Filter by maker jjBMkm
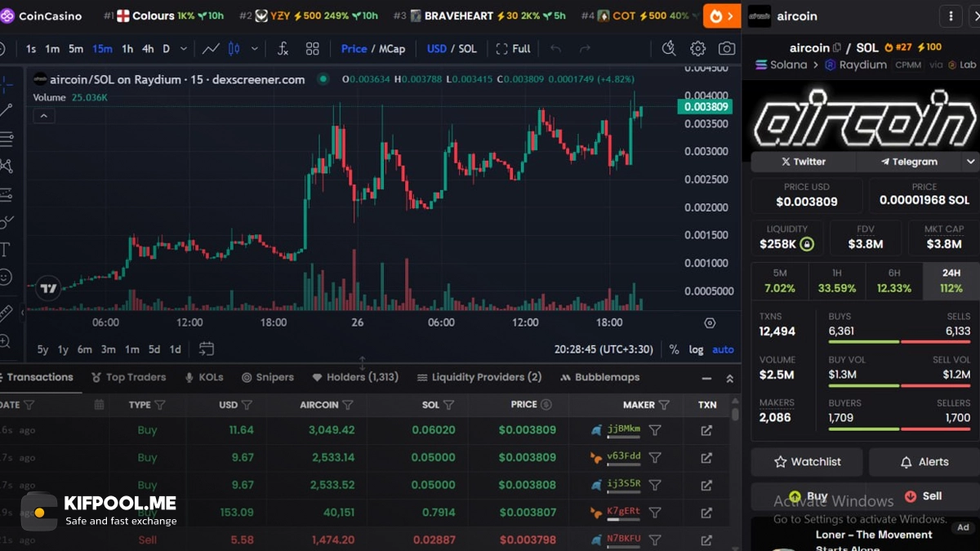The image size is (980, 551). point(655,430)
